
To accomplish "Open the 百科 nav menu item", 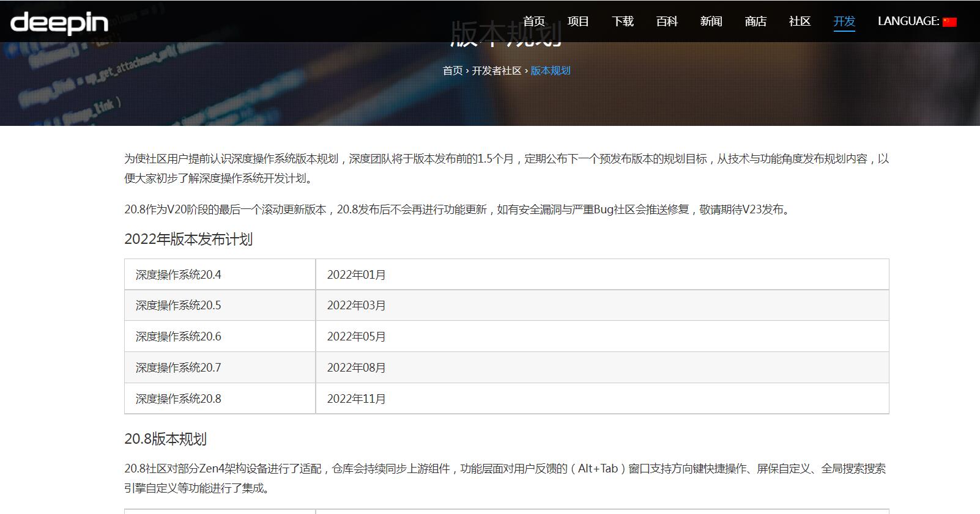I will pos(667,21).
